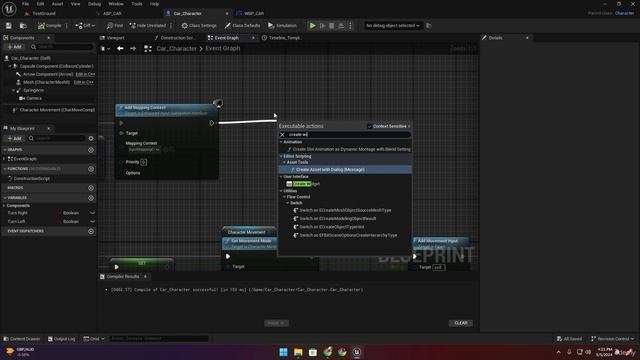The image size is (640, 360).
Task: Open My Blueprint settings gear
Action: coord(91,138)
